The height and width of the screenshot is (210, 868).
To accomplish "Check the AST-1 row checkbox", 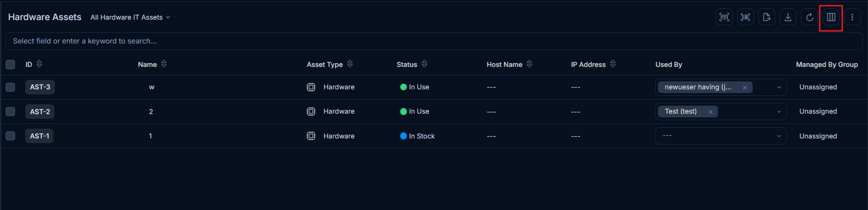I will 10,136.
